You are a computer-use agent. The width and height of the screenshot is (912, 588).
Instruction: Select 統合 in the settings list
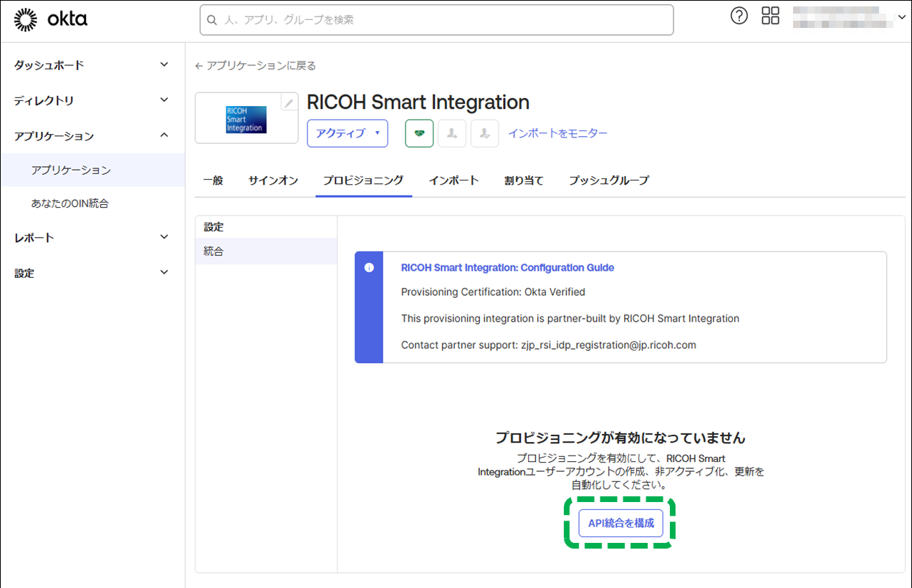[266, 251]
